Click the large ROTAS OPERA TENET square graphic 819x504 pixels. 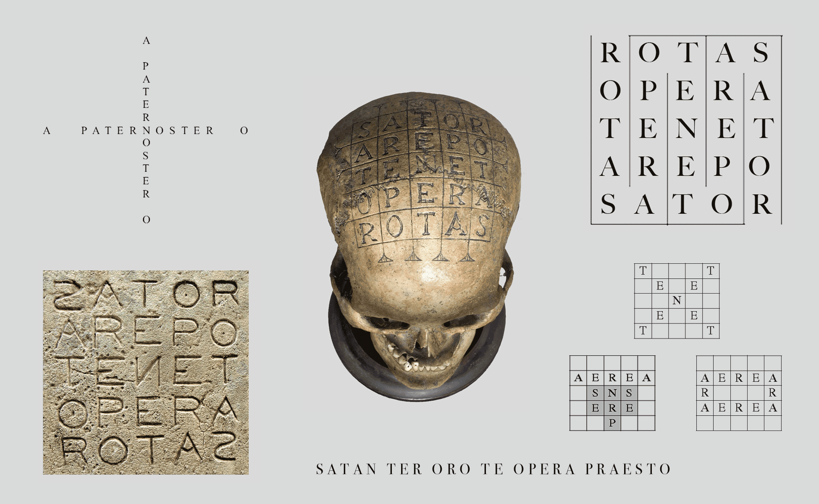click(x=686, y=130)
